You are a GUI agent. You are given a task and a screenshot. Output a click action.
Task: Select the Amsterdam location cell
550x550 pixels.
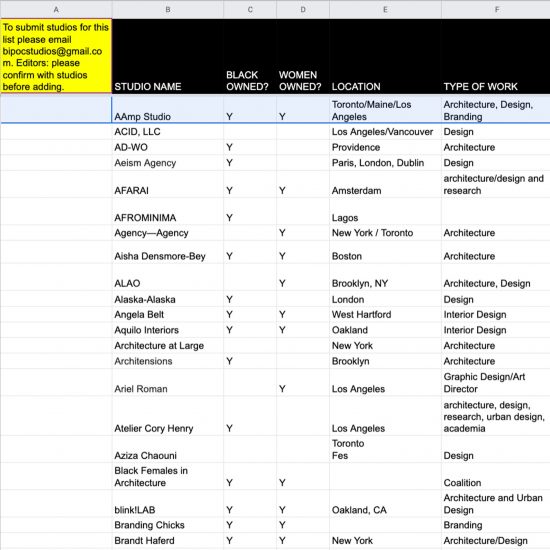385,184
